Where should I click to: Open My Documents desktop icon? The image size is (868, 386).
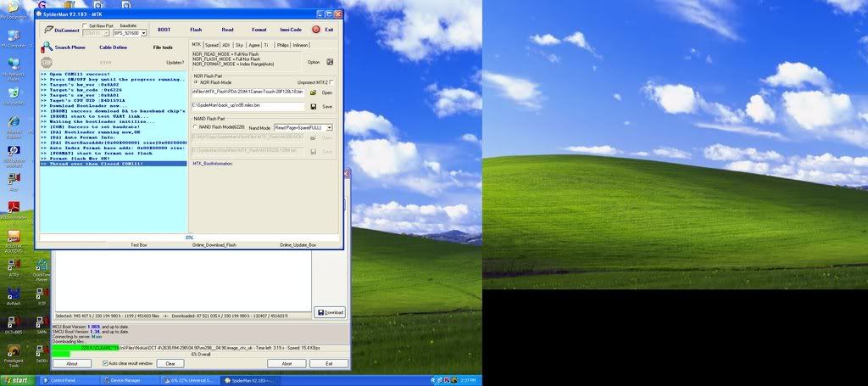click(x=12, y=10)
